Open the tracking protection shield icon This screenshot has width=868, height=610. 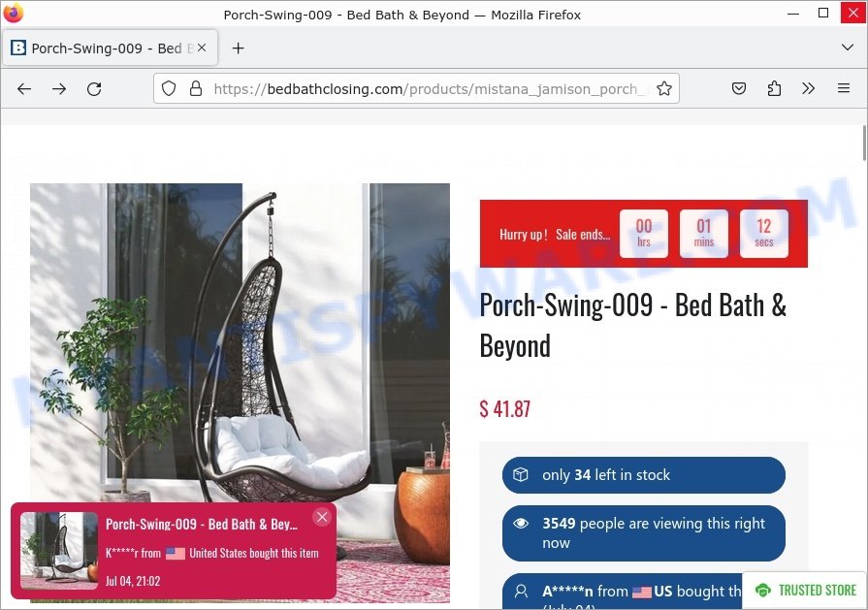click(x=169, y=88)
